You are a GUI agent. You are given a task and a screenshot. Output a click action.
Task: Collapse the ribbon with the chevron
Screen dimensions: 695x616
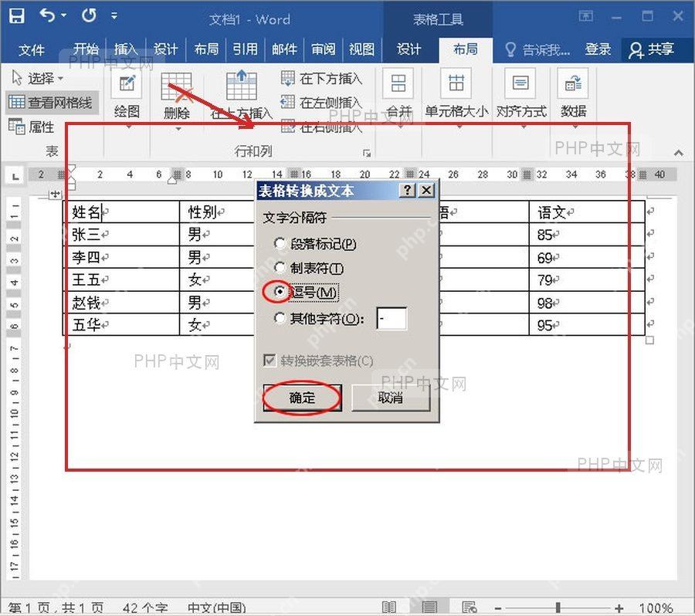click(679, 153)
